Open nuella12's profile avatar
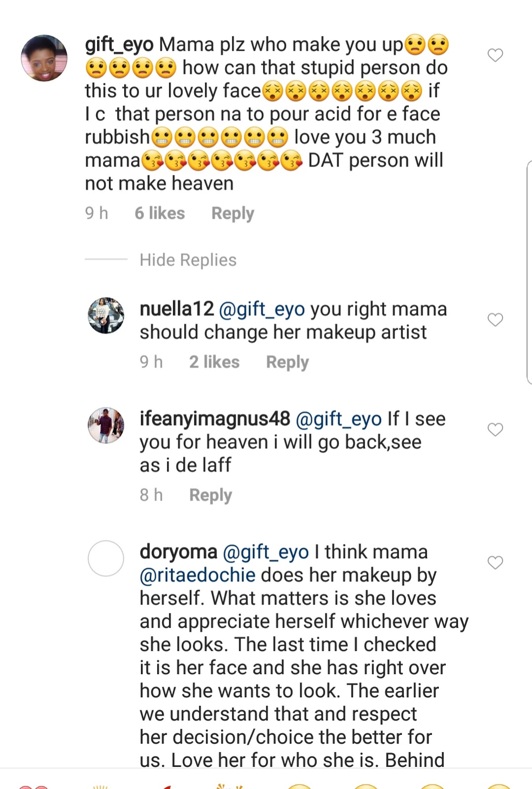 pos(106,316)
